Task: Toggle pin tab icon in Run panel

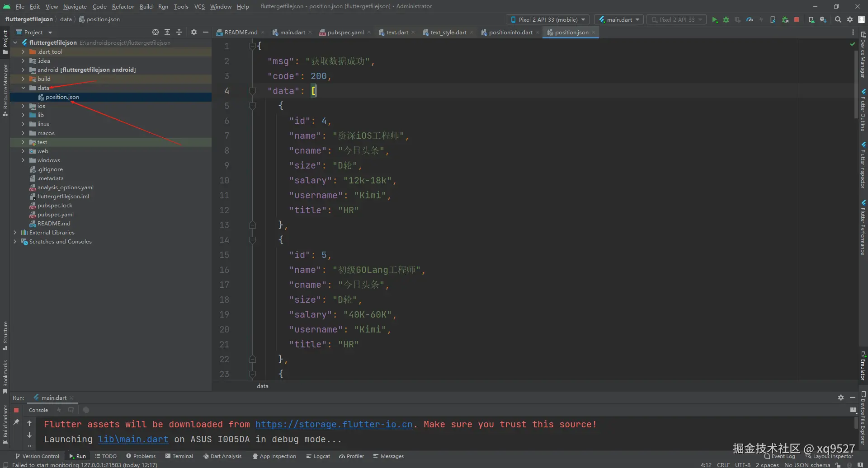Action: (x=16, y=422)
